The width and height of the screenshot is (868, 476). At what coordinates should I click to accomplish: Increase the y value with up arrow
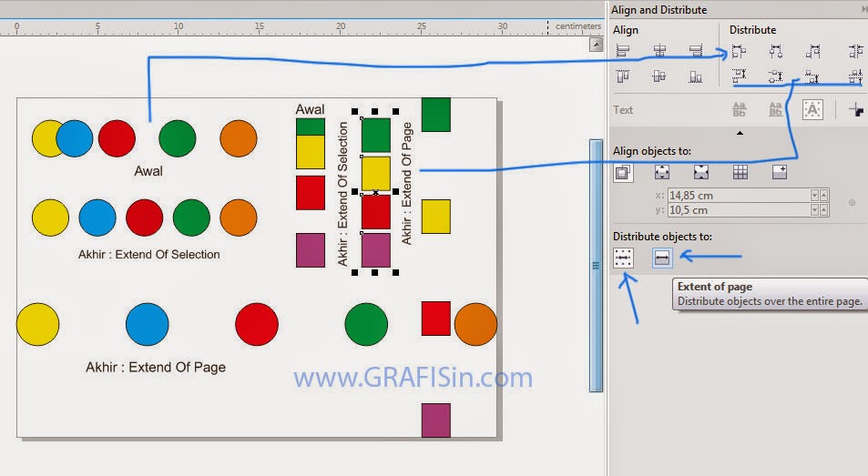[823, 210]
